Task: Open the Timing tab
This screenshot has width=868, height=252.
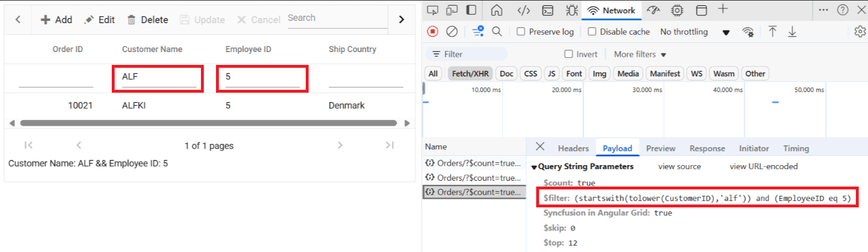Action: 796,148
